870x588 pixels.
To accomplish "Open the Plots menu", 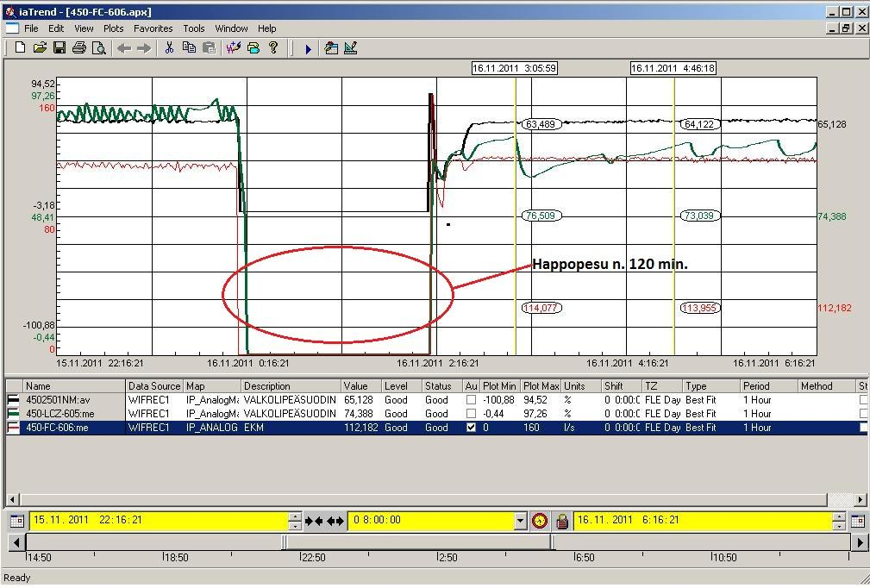I will point(113,28).
